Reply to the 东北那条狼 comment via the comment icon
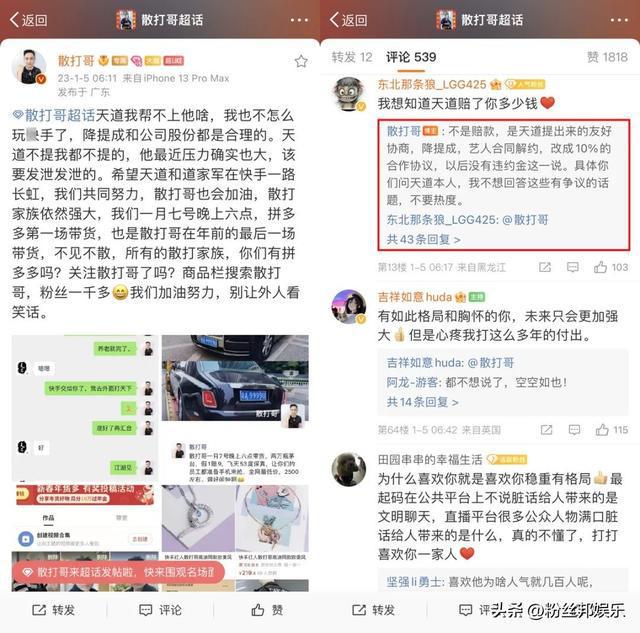 pos(573,267)
